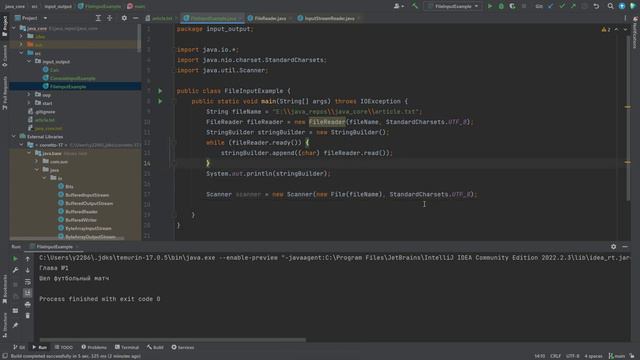Screen dimensions: 640x360
Task: Click the Run console horizontal scrollbar
Action: point(173,340)
